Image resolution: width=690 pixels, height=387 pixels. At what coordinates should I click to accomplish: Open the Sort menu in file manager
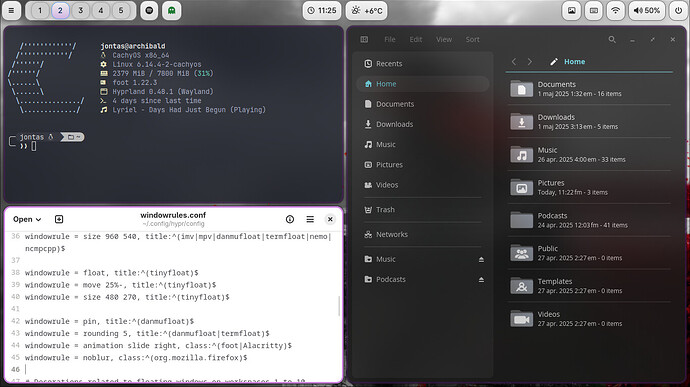coord(473,40)
